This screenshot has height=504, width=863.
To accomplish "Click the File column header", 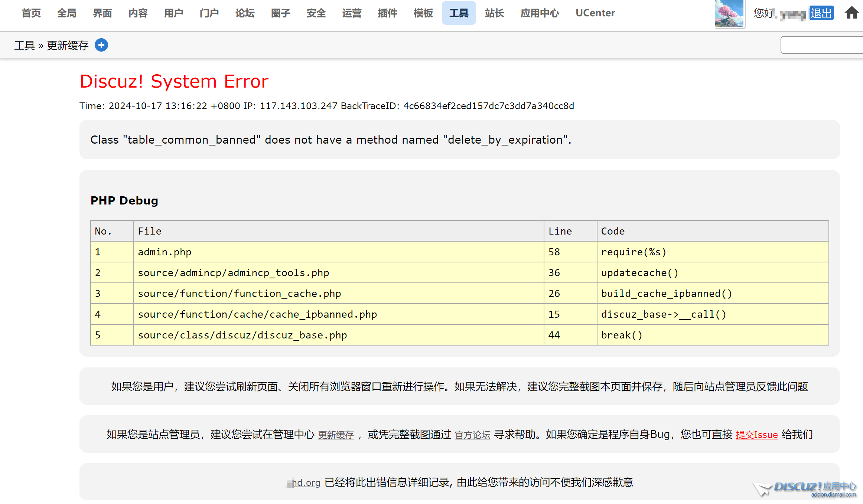I will pyautogui.click(x=339, y=231).
